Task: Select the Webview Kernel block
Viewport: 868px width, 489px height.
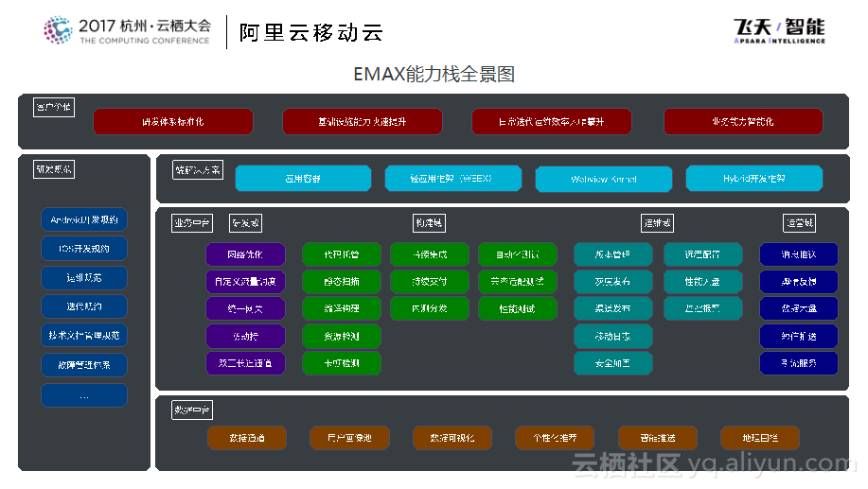Action: (604, 179)
